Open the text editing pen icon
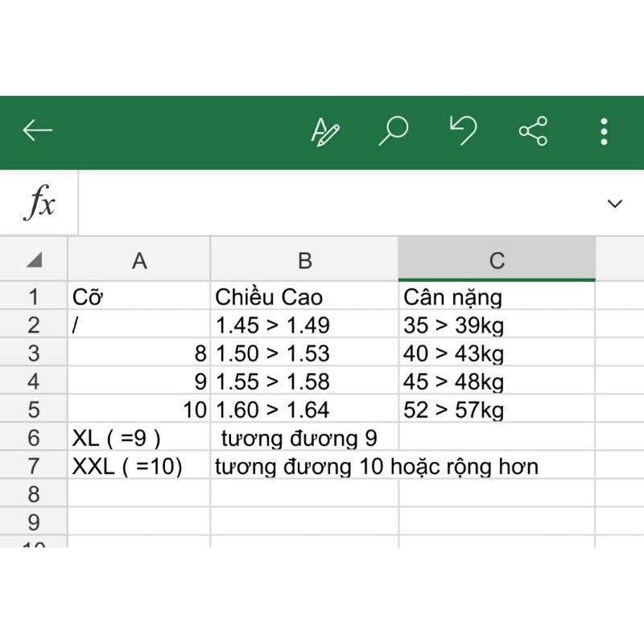 (325, 131)
